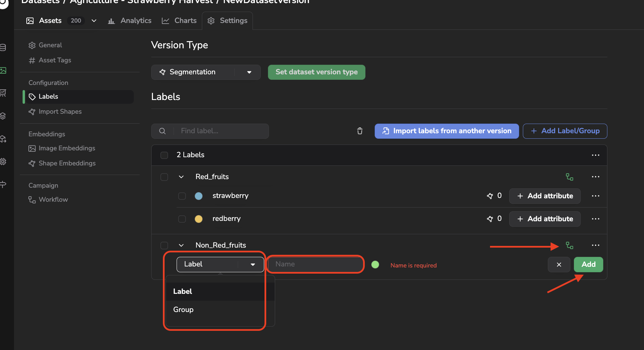The image size is (644, 350).
Task: Tick the strawberry label checkbox
Action: (182, 196)
